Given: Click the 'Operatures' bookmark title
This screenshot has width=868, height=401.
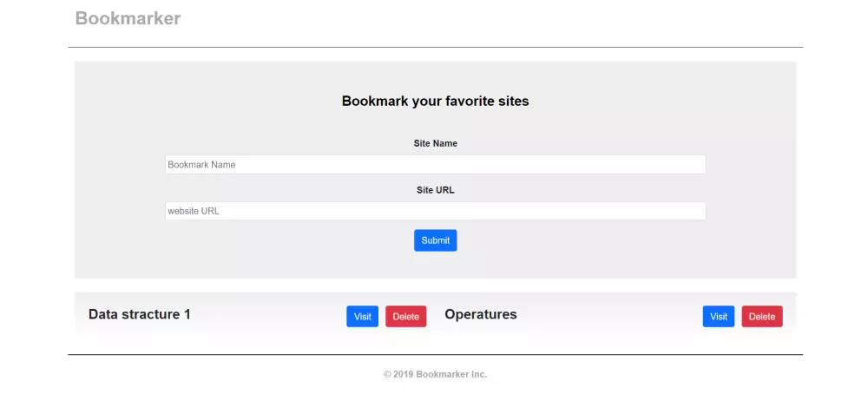Looking at the screenshot, I should pos(480,314).
